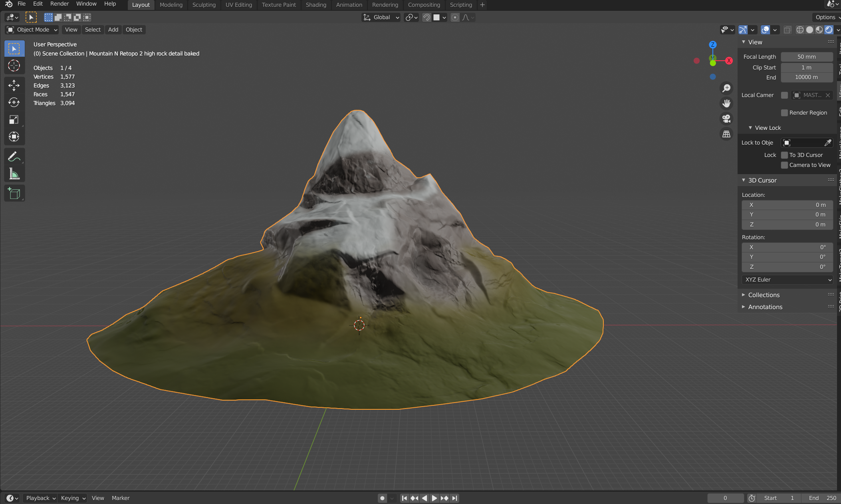This screenshot has width=841, height=504.
Task: Enable Camera to View checkbox
Action: (x=784, y=165)
